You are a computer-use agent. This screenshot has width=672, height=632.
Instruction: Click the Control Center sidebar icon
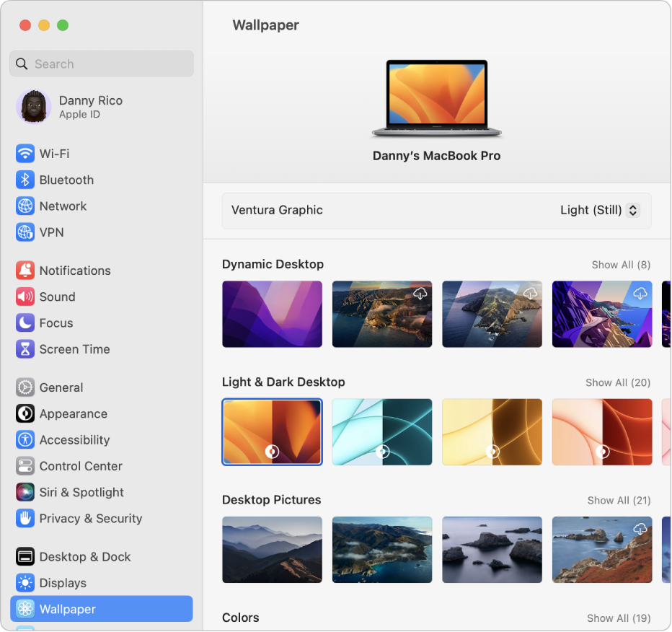(x=25, y=466)
